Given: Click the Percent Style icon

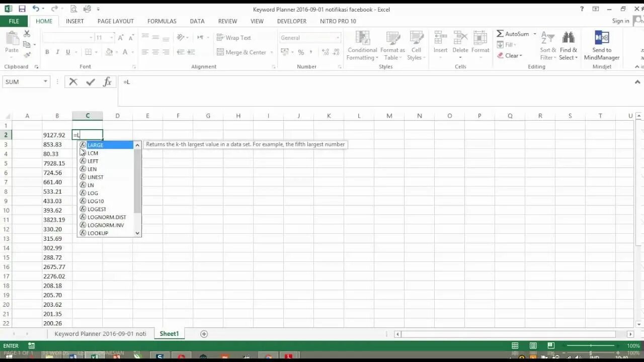Looking at the screenshot, I should (301, 52).
